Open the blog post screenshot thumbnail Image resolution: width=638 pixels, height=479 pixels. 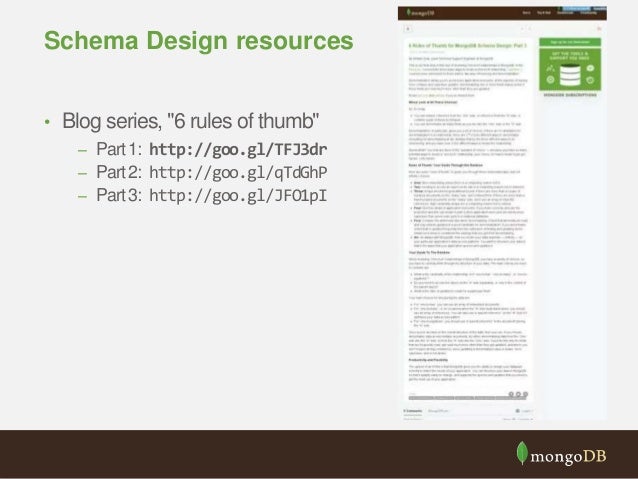[502, 213]
